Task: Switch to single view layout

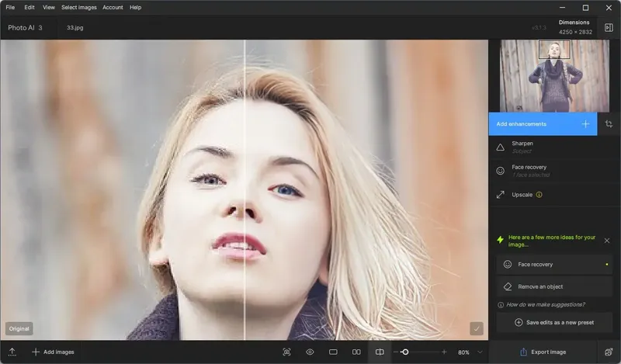Action: click(333, 352)
